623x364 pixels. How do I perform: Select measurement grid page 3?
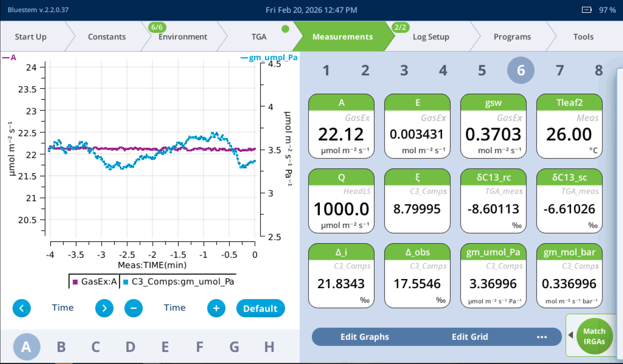[x=404, y=70]
